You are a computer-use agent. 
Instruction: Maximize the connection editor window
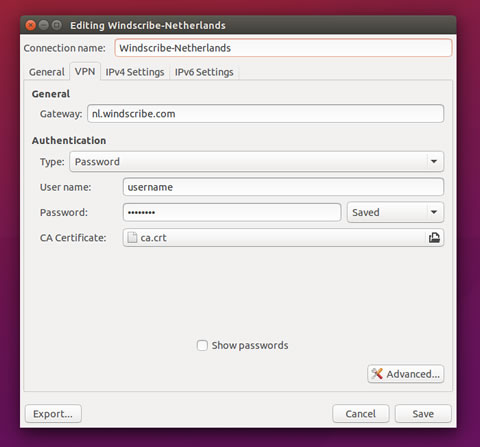[57, 25]
